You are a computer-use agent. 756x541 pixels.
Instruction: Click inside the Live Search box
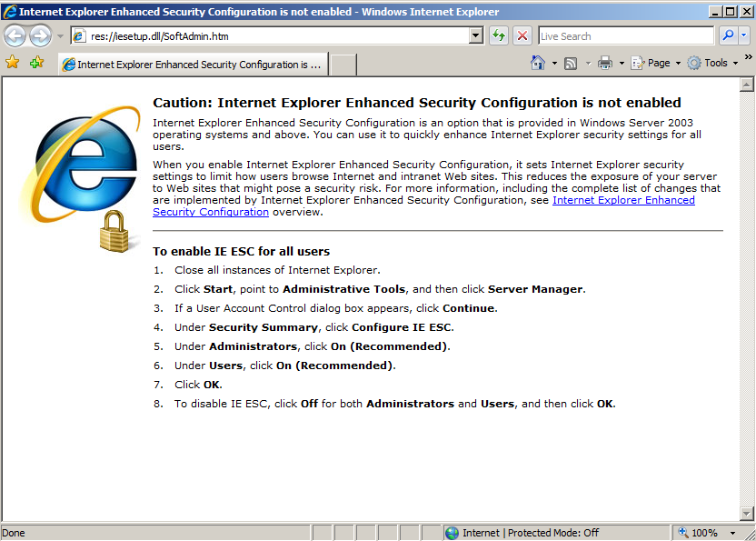pos(625,36)
